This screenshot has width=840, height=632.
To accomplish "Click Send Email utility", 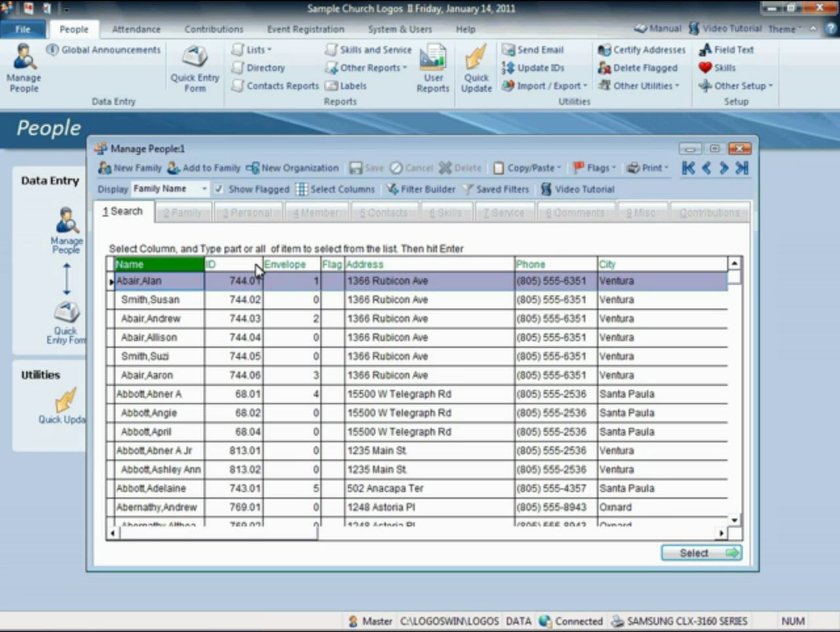I will [x=533, y=50].
